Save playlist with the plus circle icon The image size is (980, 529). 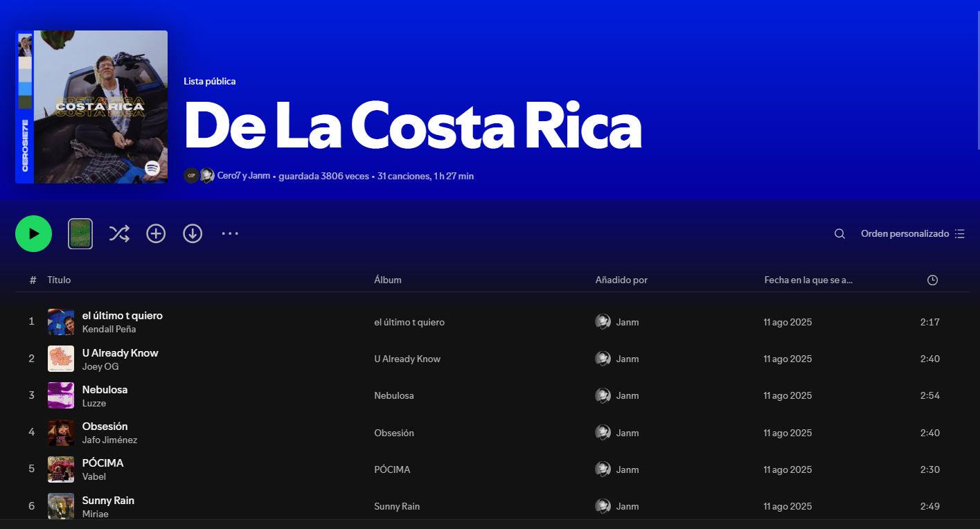[156, 234]
